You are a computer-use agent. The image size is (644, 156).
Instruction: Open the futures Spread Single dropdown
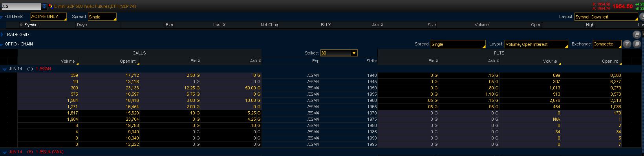pyautogui.click(x=102, y=17)
